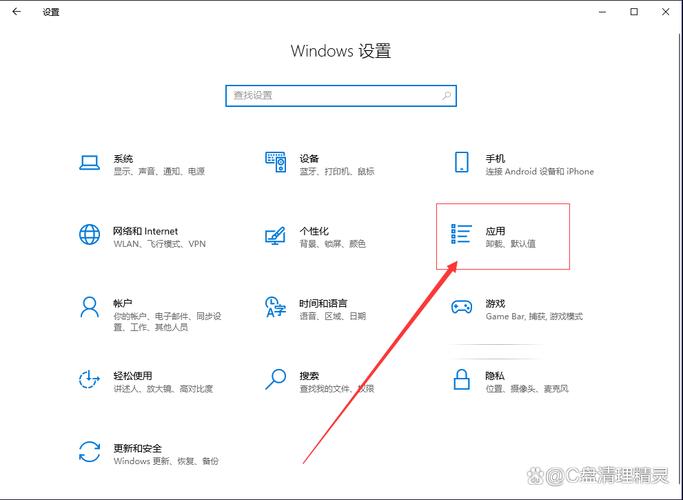Open the 更新和安全 sync arrows icon
683x500 pixels.
point(89,452)
